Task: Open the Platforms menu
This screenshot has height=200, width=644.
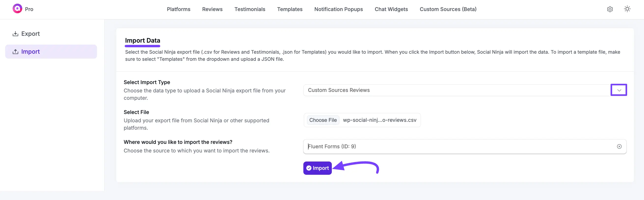Action: pos(178,9)
